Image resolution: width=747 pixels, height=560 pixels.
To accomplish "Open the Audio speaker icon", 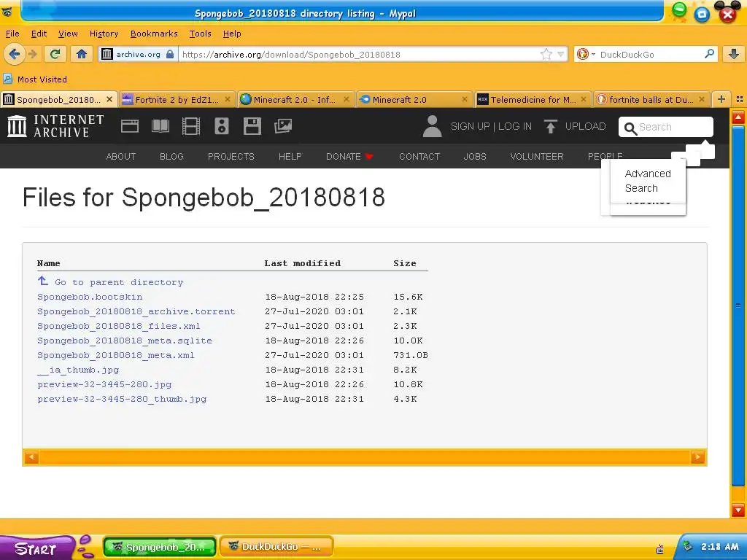I will pos(222,126).
